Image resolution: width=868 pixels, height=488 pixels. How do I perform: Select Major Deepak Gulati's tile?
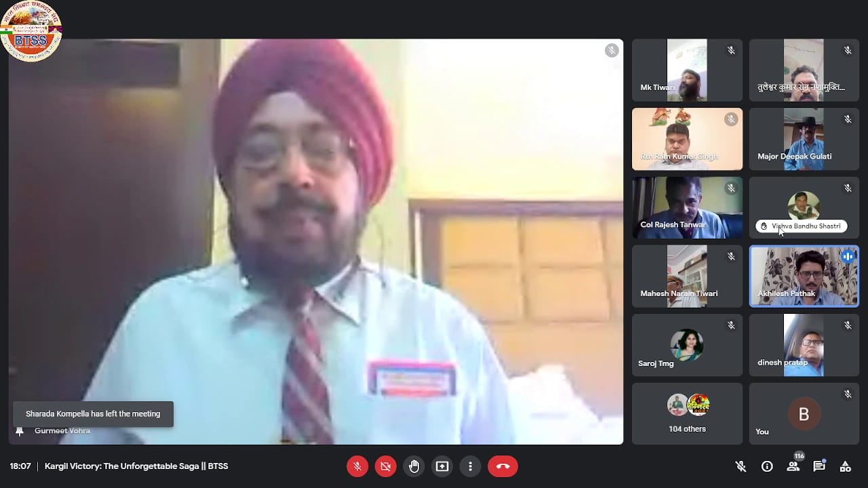(x=804, y=139)
